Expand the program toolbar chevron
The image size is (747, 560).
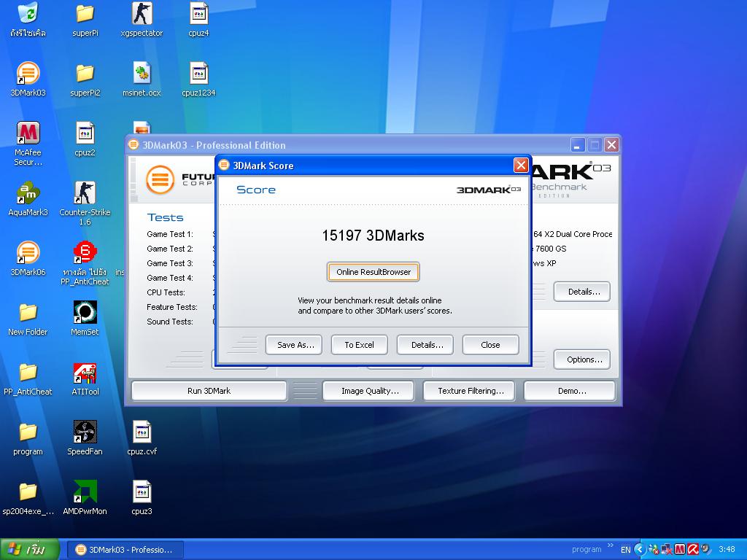pos(611,545)
